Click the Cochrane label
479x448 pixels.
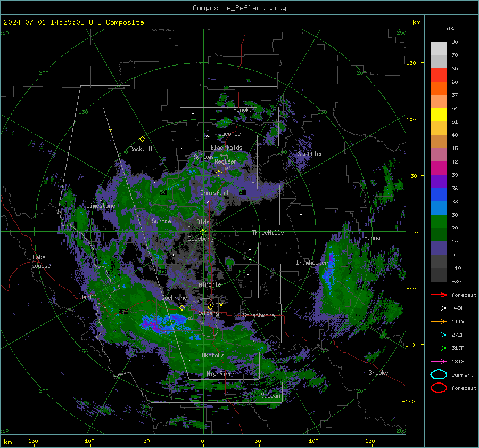click(174, 298)
